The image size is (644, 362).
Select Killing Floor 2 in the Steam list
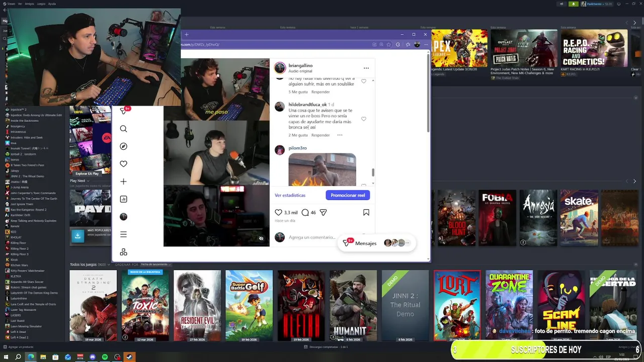[19, 248]
